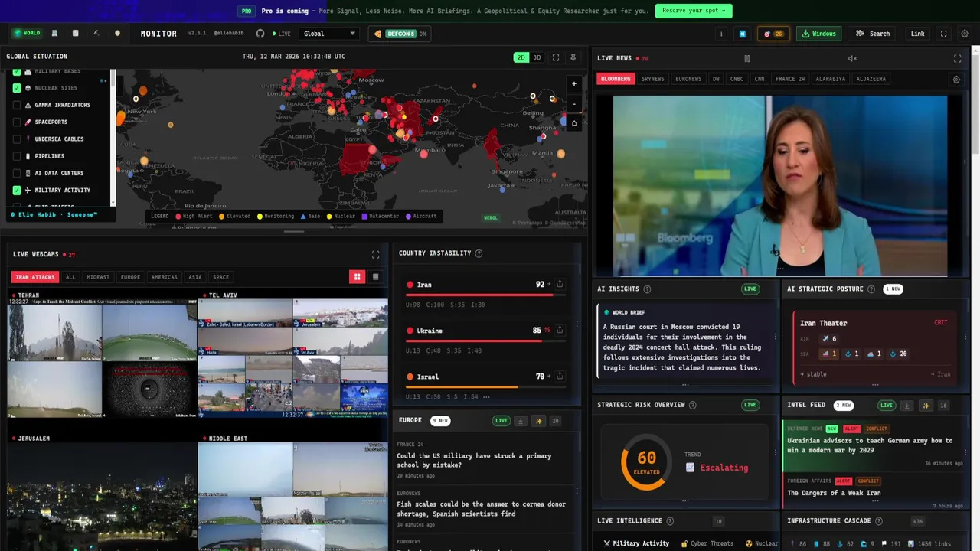Uncheck the Military Bases layer
980x551 pixels.
click(17, 72)
